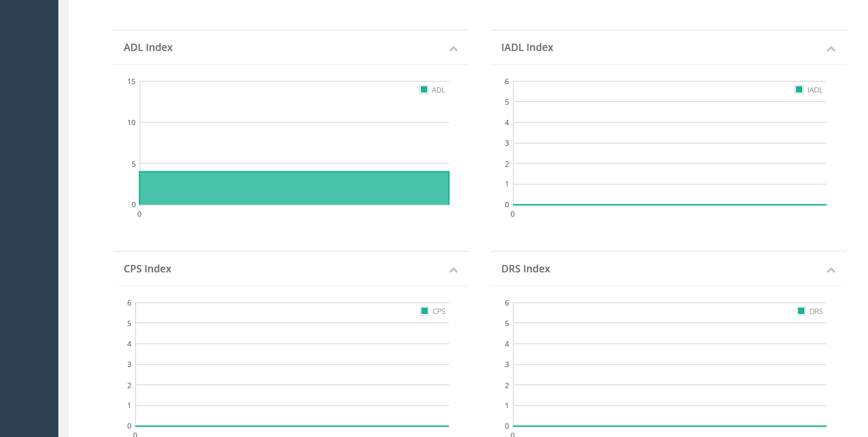Click the IADL Index panel title
This screenshot has width=868, height=437.
pos(527,47)
